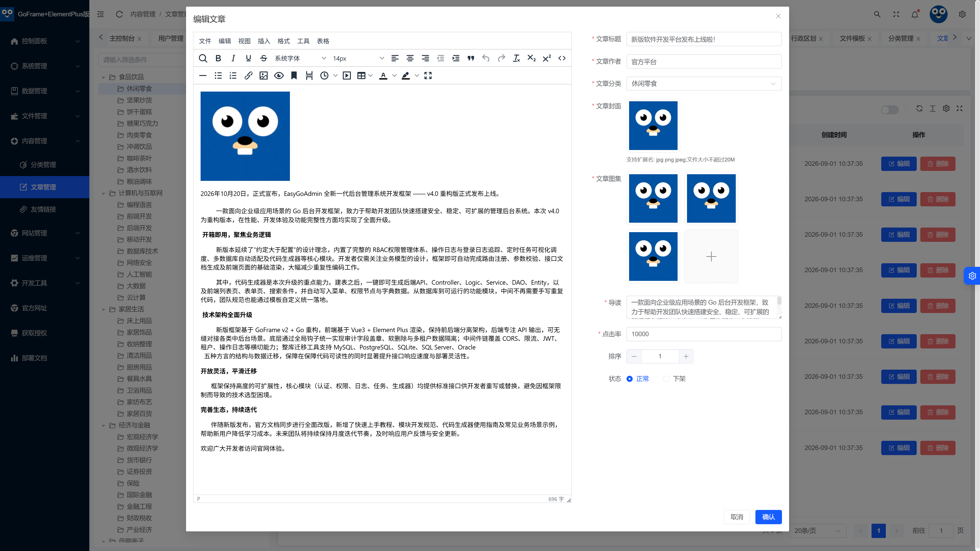980x551 pixels.
Task: Click the blockquote icon
Action: pos(471,58)
